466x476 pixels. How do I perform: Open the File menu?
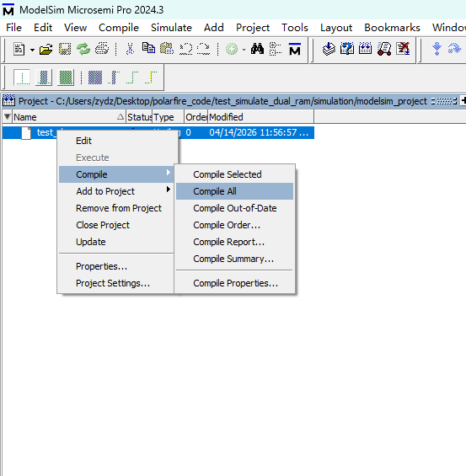pyautogui.click(x=13, y=28)
